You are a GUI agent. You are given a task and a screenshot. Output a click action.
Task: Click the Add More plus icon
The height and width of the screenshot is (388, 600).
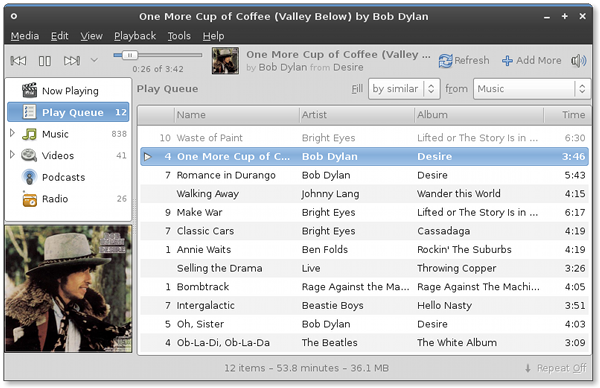click(x=507, y=60)
